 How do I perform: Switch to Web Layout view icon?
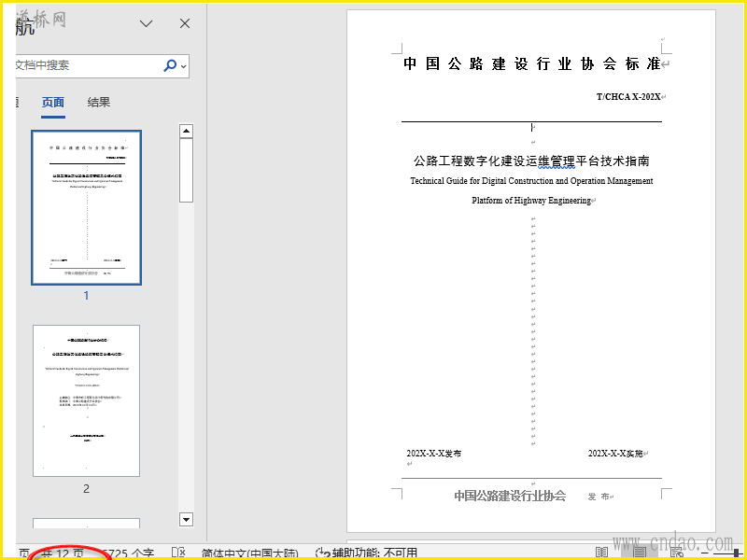[677, 553]
